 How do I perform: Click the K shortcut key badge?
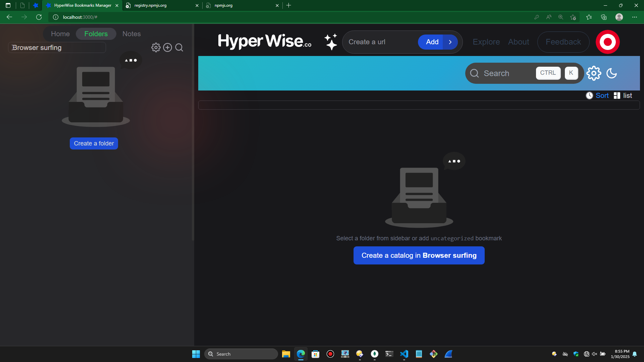coord(571,73)
